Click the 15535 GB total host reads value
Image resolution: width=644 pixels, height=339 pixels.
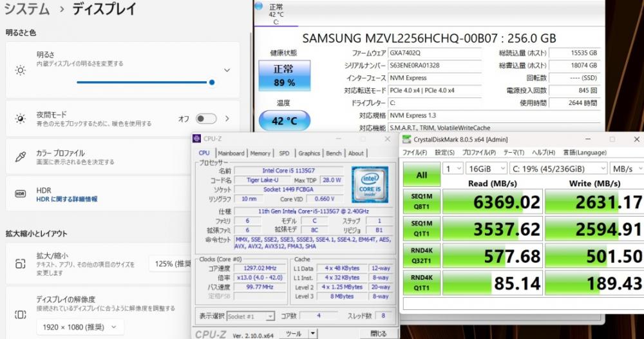[x=574, y=53]
